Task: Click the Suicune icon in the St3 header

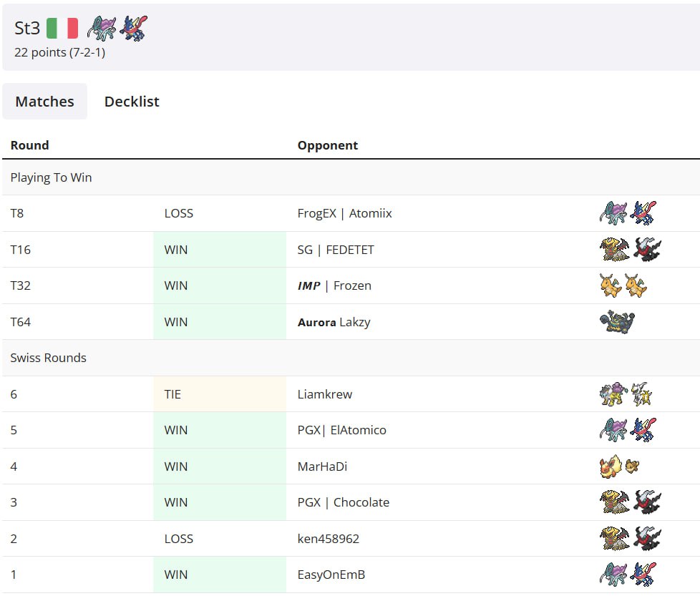Action: [x=102, y=28]
